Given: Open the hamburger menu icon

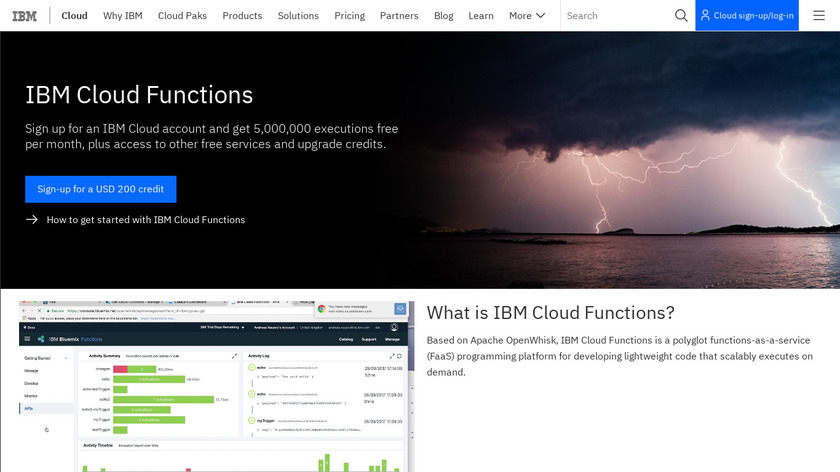Looking at the screenshot, I should [x=820, y=16].
